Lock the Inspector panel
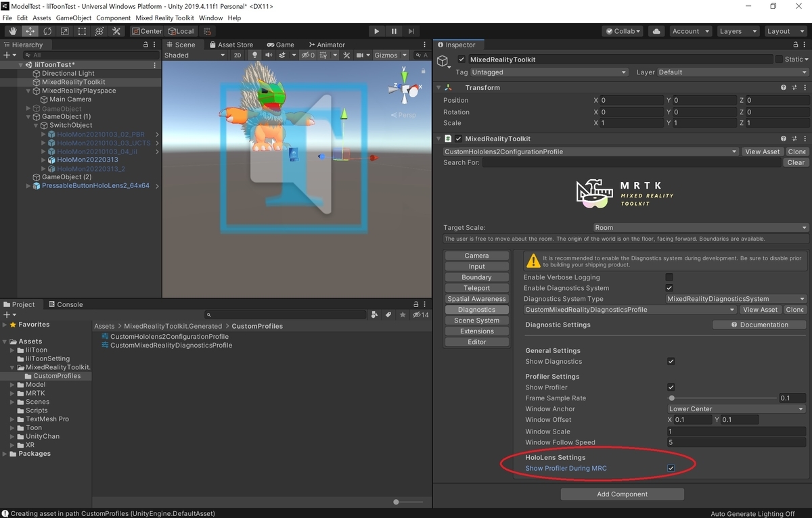This screenshot has height=518, width=812. coord(794,45)
